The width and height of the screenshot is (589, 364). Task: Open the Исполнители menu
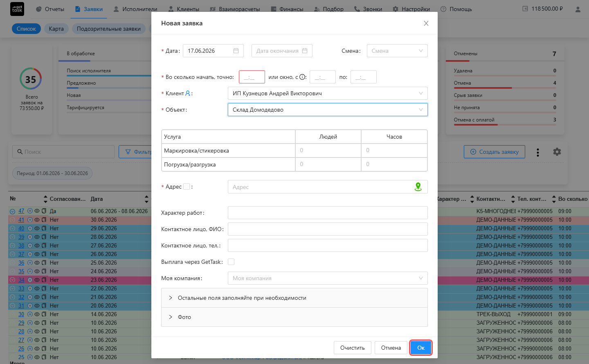(135, 9)
